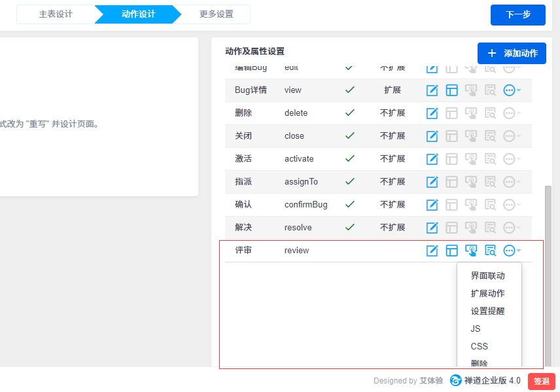Collapse the more-options dropdown in review row
This screenshot has height=392, width=560.
tap(512, 251)
